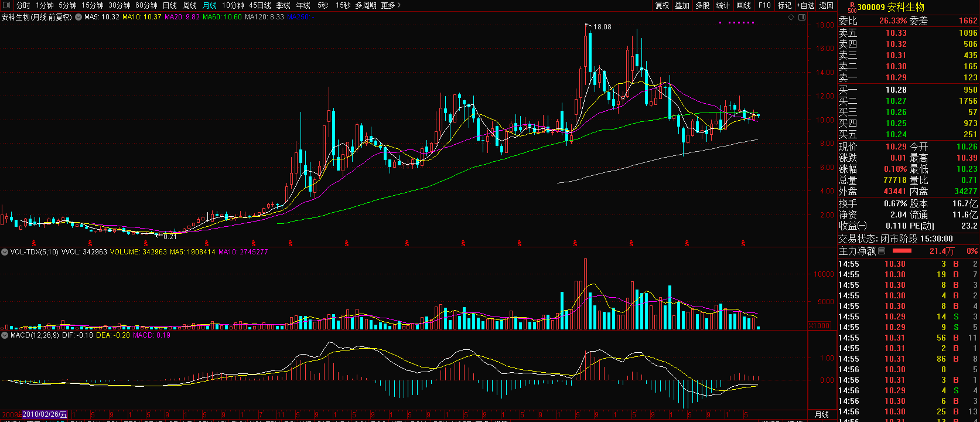The width and height of the screenshot is (980, 422).
Task: Open the 画线 drawing tools
Action: click(x=743, y=5)
